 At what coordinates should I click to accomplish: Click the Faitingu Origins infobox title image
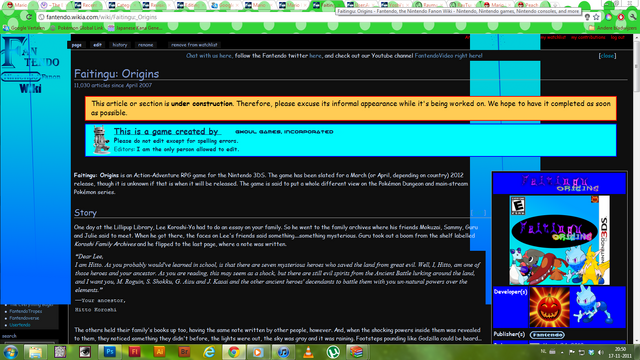[559, 183]
